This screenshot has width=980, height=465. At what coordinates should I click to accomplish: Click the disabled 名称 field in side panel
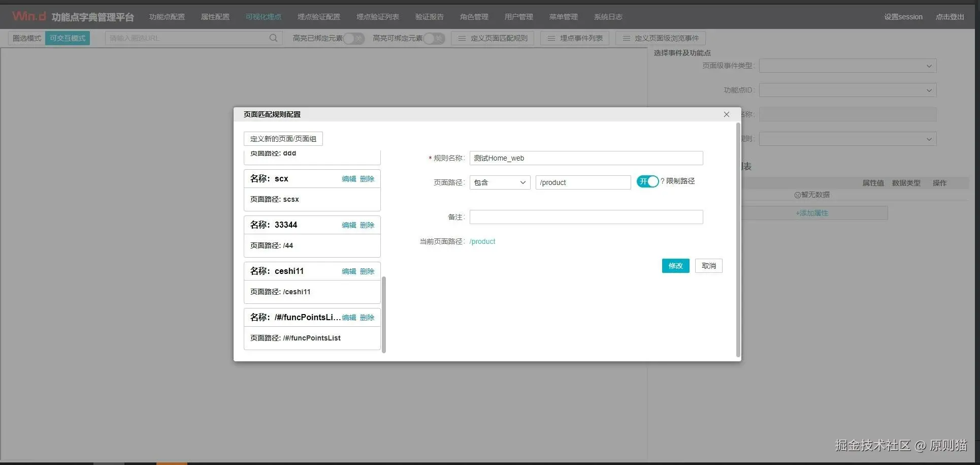848,114
